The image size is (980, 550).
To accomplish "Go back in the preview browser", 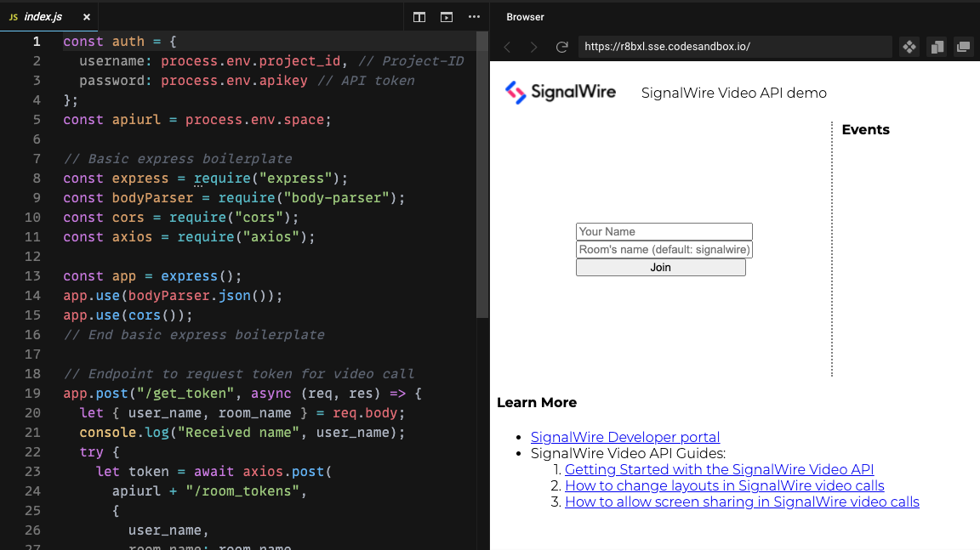I will click(507, 47).
